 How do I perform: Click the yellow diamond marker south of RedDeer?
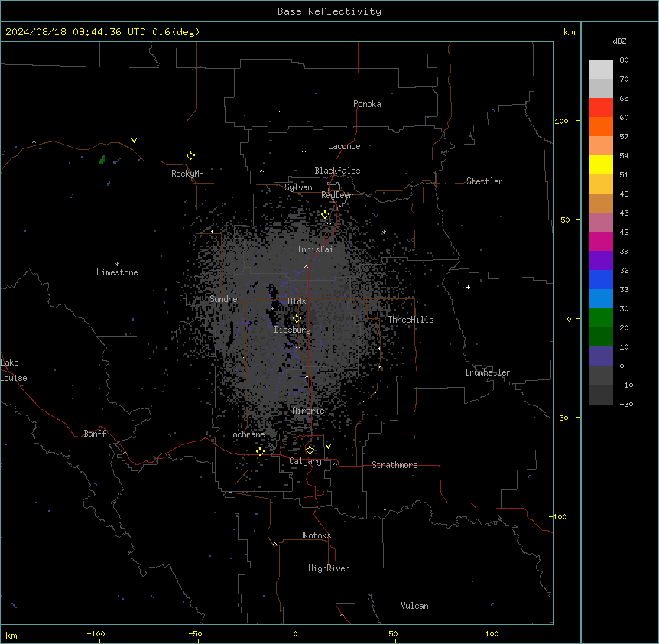[x=326, y=215]
